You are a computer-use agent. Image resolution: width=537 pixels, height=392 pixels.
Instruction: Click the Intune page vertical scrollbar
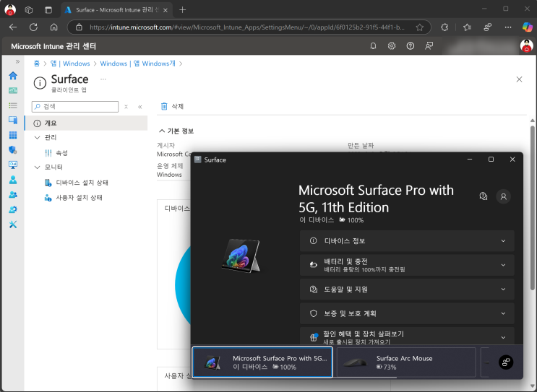[532, 209]
